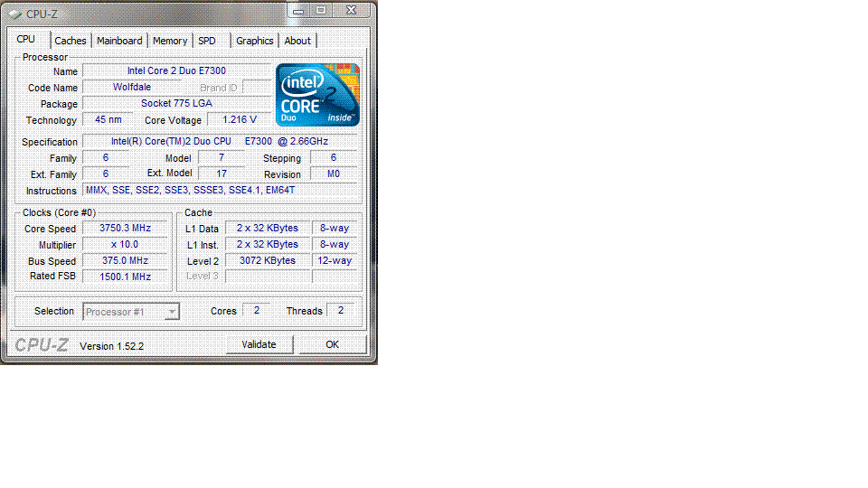Click the Core Voltage value 1.216 V

click(x=240, y=119)
